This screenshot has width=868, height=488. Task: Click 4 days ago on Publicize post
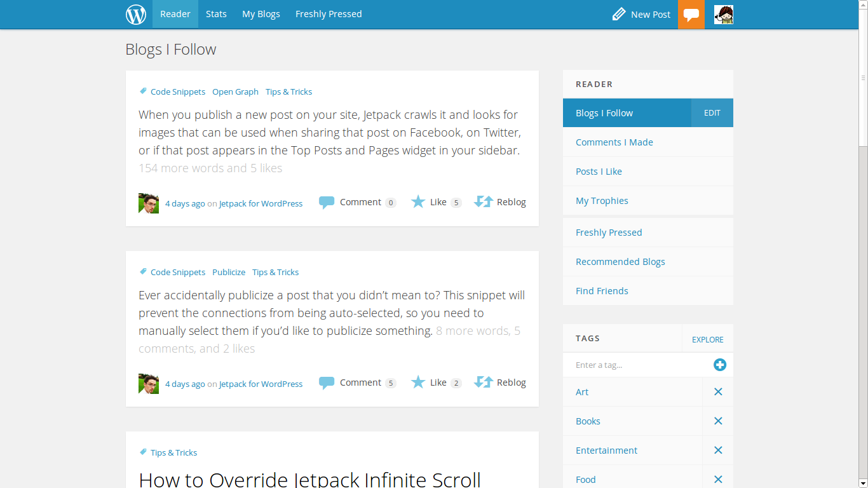[x=185, y=384]
